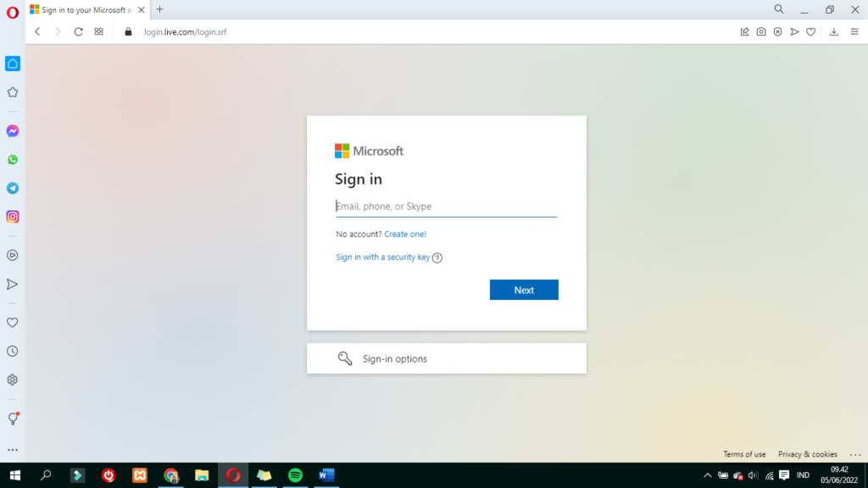This screenshot has height=488, width=868.
Task: Open Privacy & cookies link
Action: pos(807,454)
